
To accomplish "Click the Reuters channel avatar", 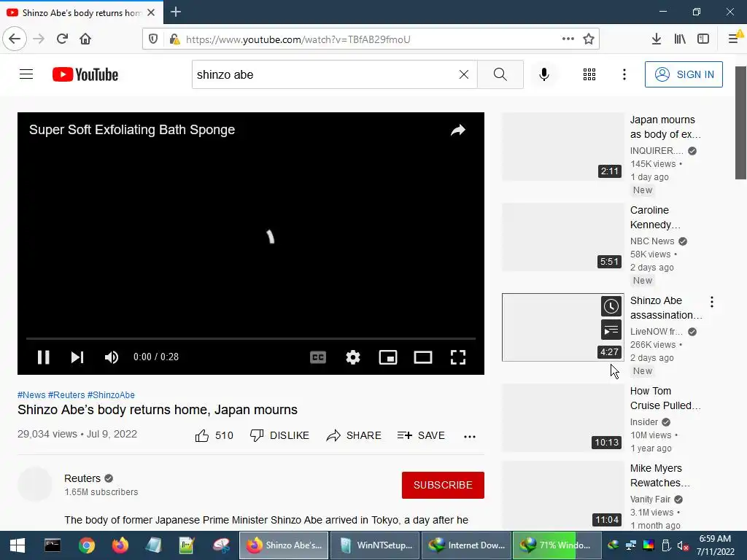I will [x=35, y=484].
